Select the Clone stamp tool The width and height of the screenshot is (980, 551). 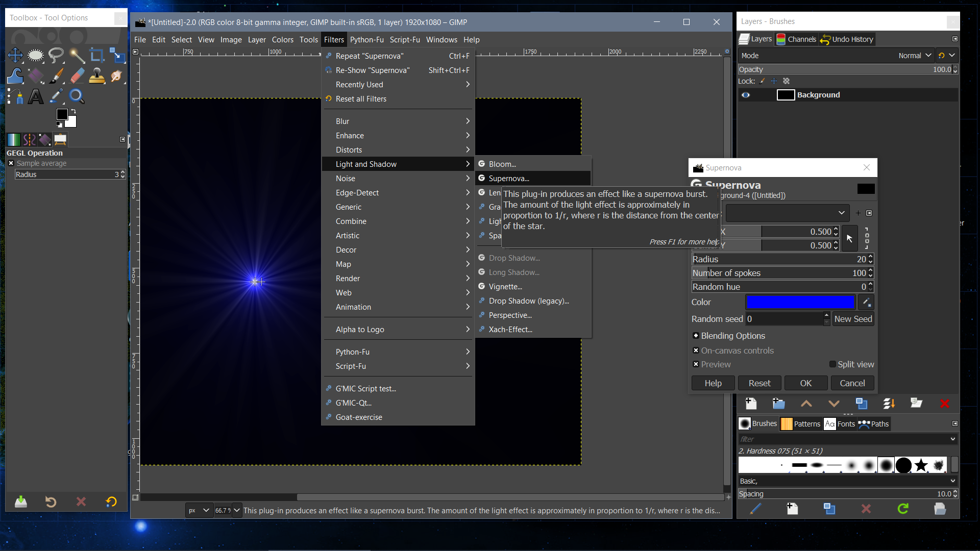[x=97, y=76]
